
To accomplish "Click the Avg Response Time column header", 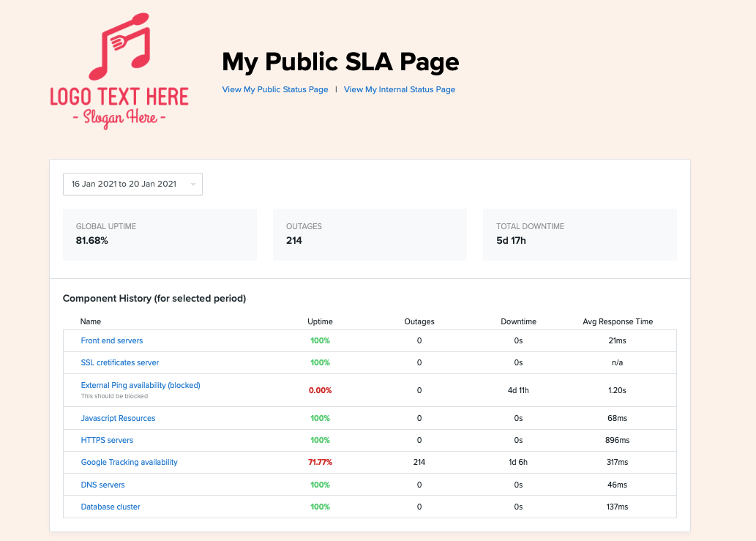I will (618, 321).
